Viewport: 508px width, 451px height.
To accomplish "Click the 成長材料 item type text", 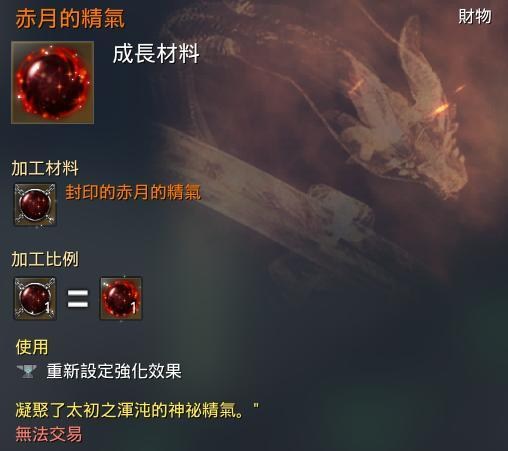I will 156,53.
